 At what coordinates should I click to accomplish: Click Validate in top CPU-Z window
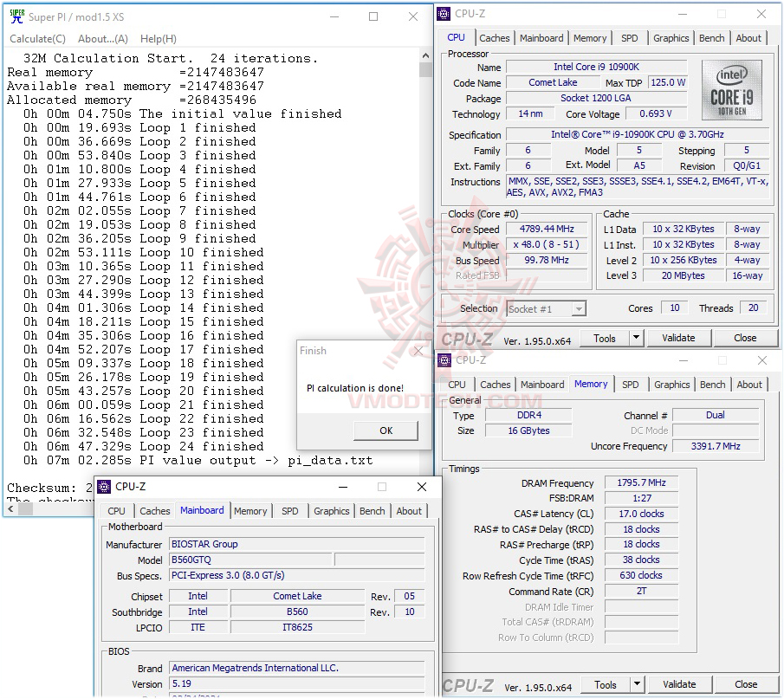[x=678, y=339]
